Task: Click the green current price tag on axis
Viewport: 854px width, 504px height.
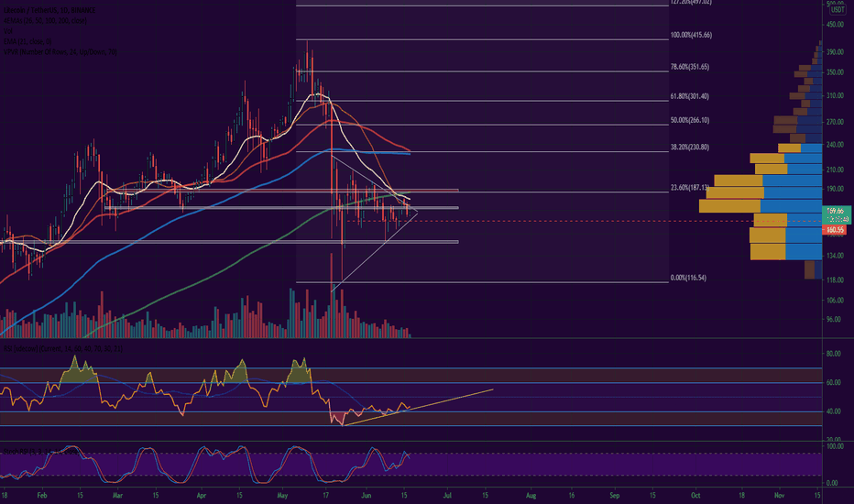Action: 836,214
